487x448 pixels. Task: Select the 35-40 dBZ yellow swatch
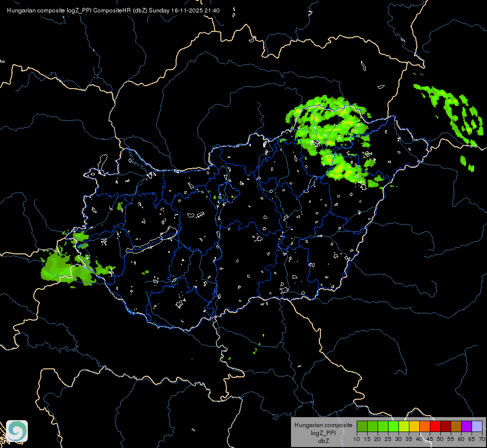[414, 427]
